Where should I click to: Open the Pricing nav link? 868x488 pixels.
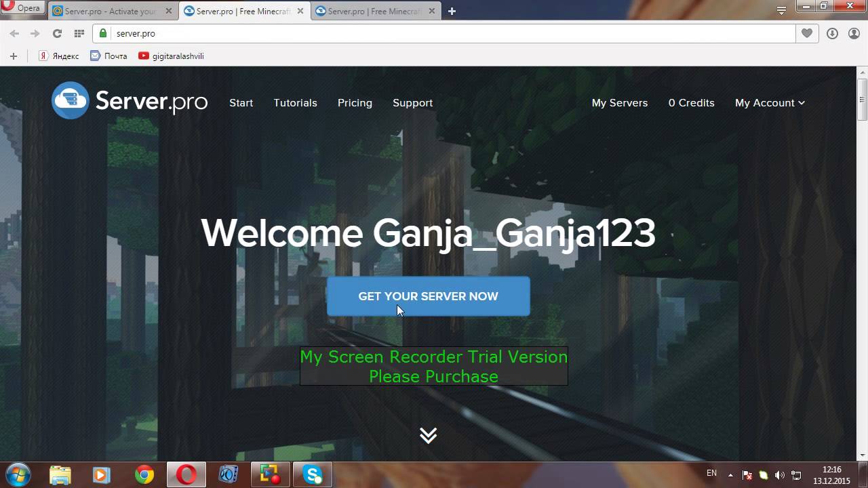coord(355,103)
